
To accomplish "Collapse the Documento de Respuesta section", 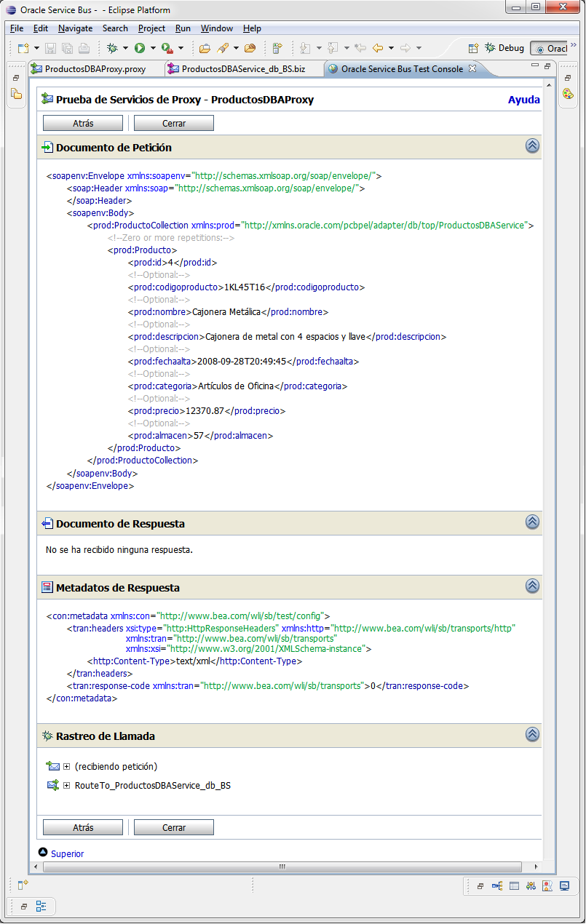I will (532, 522).
